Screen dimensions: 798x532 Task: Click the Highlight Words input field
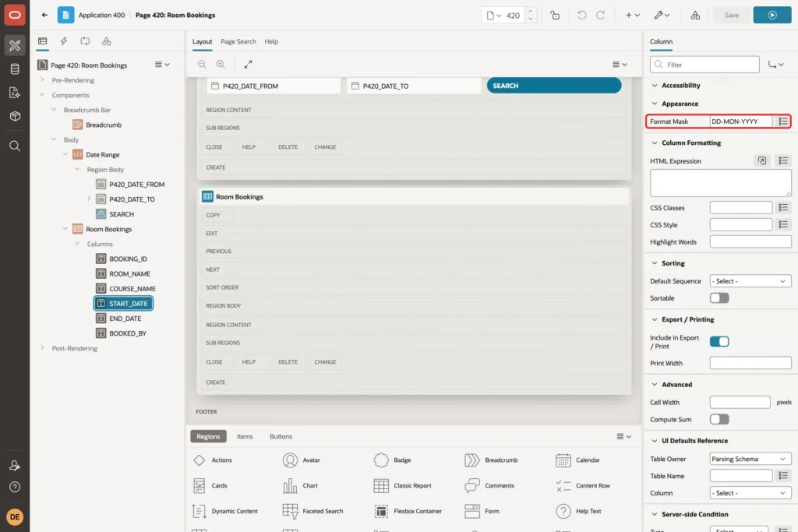tap(750, 241)
